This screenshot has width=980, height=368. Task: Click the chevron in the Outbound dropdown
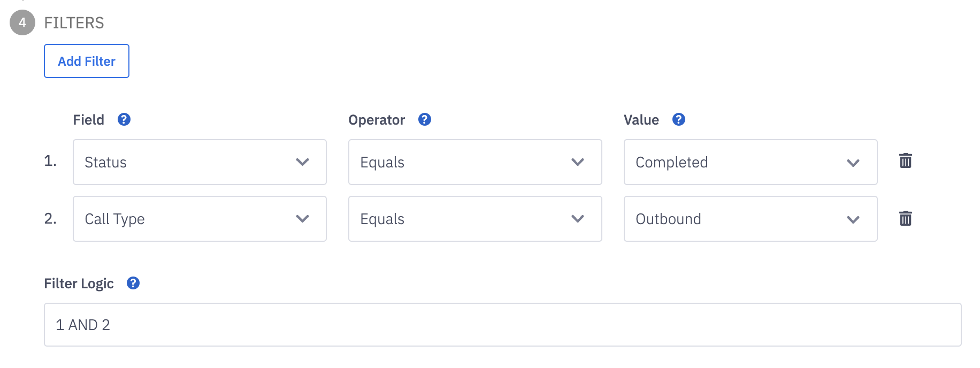(853, 219)
